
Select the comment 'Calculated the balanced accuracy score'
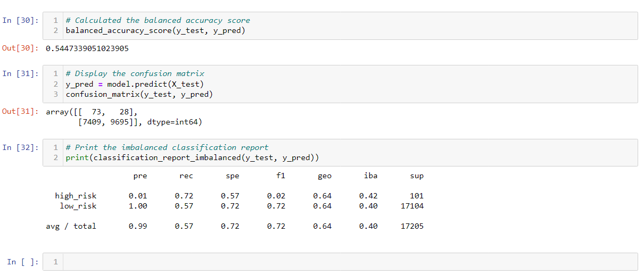(158, 20)
